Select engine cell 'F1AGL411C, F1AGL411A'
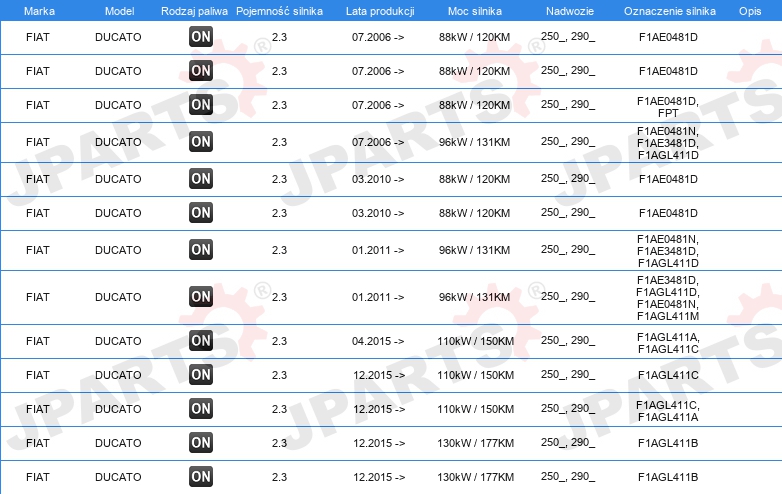Screen dimensions: 782x494 tap(668, 411)
